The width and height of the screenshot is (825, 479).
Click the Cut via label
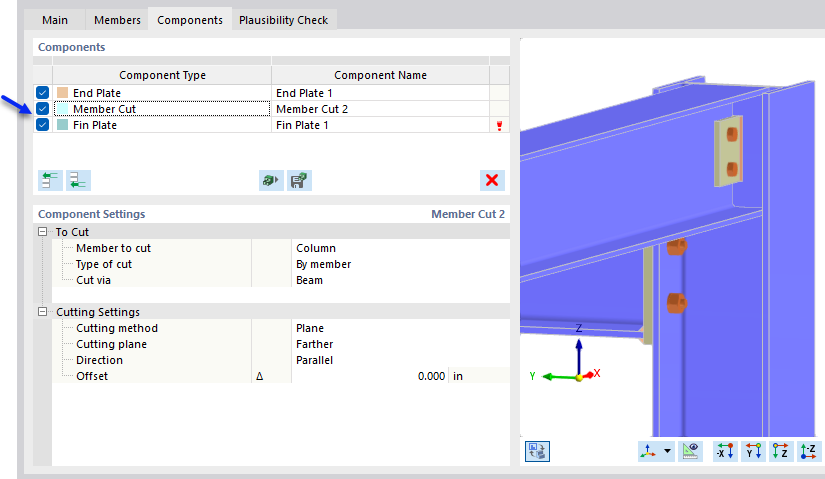click(x=93, y=280)
